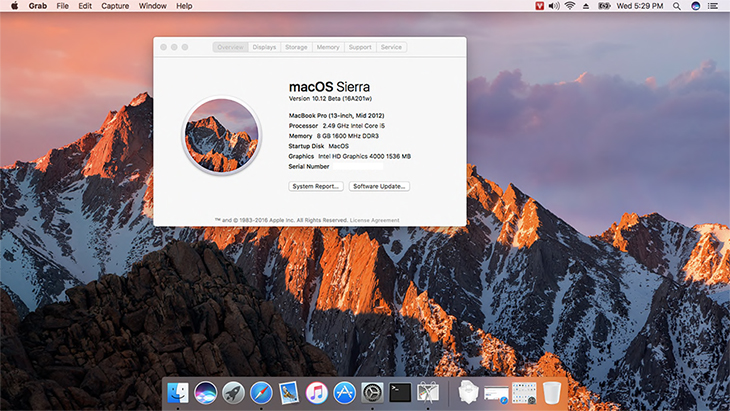Click the MacBook Pro model text
730x411 pixels.
tap(336, 115)
